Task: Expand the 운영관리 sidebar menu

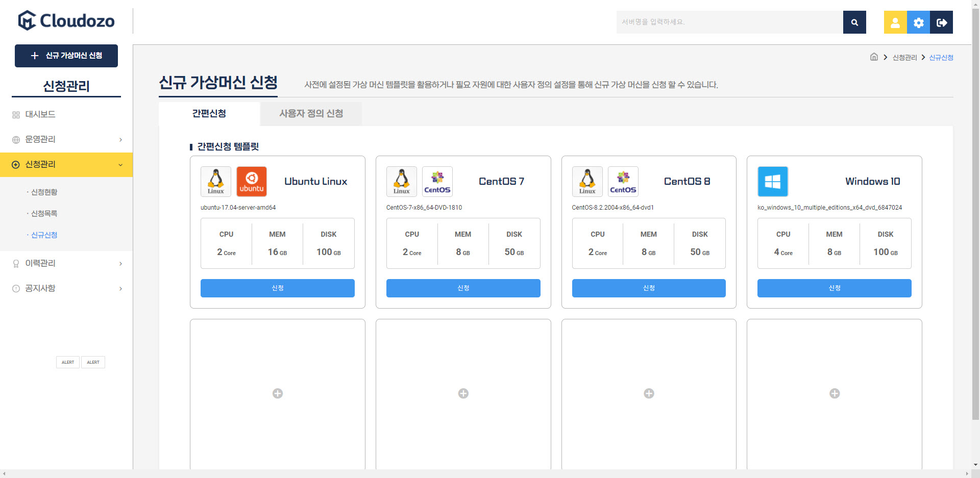Action: [66, 140]
